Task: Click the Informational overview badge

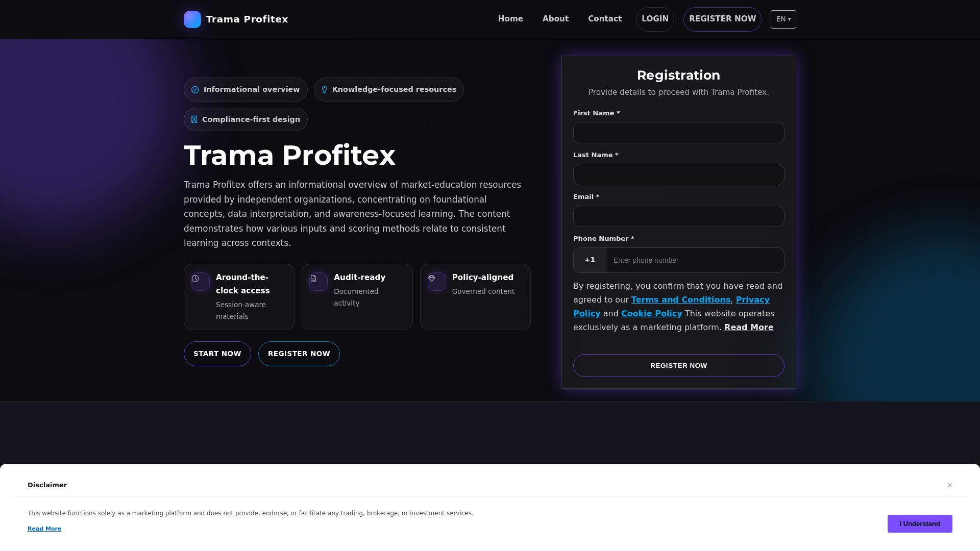Action: (x=246, y=90)
